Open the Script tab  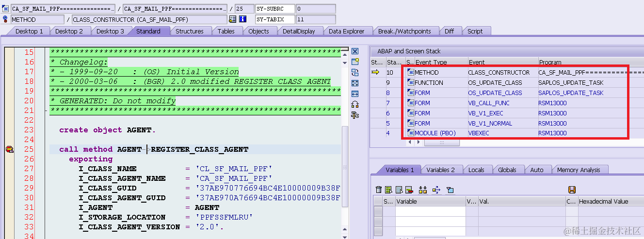coord(475,31)
